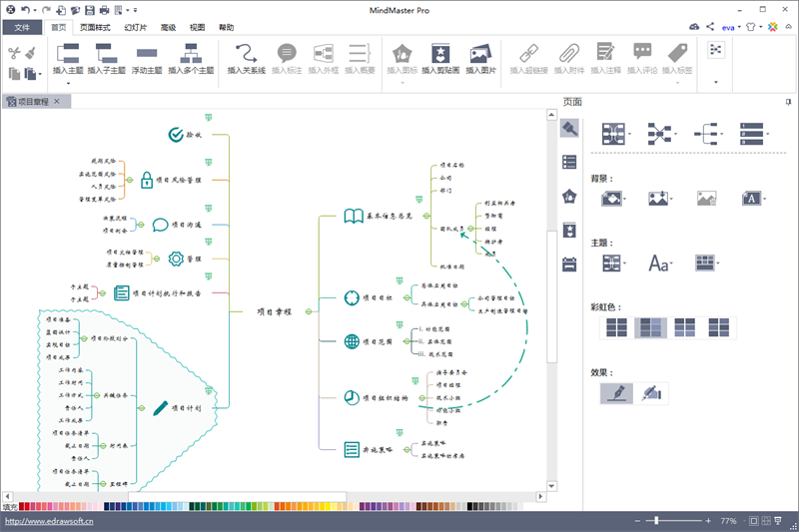The width and height of the screenshot is (799, 532).
Task: Adjust zoom slider handle
Action: (656, 520)
